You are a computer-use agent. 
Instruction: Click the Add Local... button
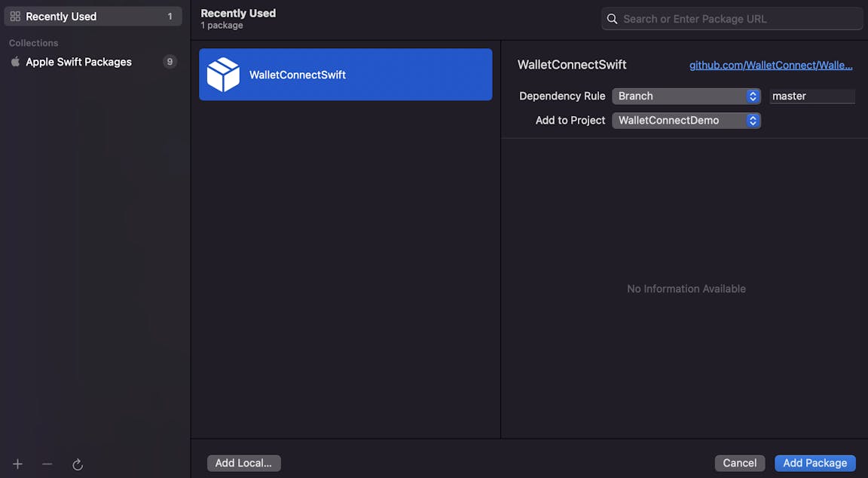pyautogui.click(x=243, y=463)
